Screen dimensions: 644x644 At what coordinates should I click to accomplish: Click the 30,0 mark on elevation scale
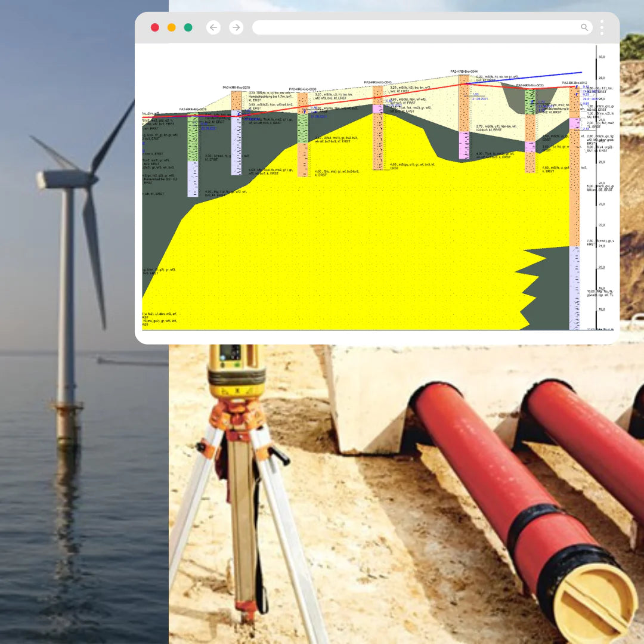(601, 57)
